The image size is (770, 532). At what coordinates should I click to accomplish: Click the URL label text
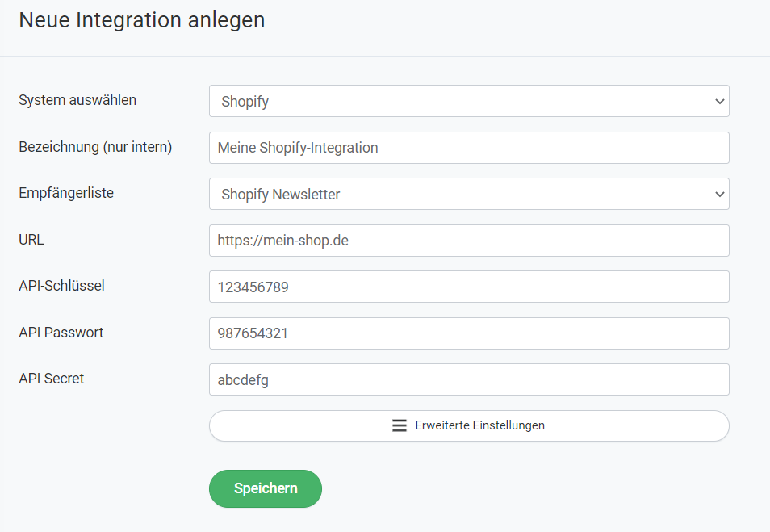31,240
